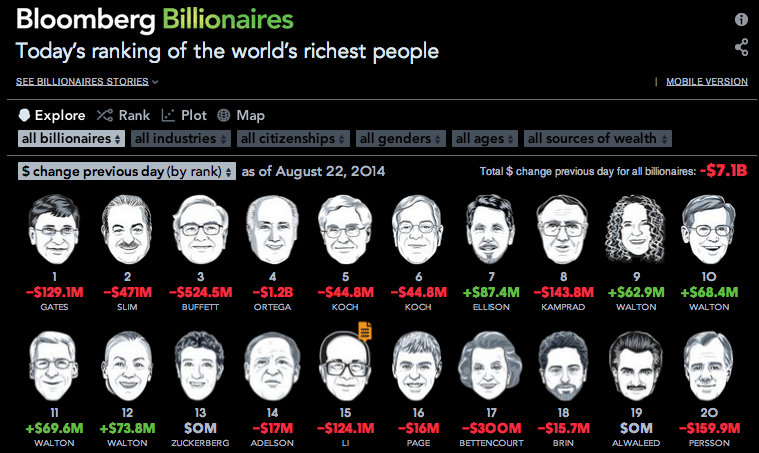Open the all industries dropdown

point(181,139)
